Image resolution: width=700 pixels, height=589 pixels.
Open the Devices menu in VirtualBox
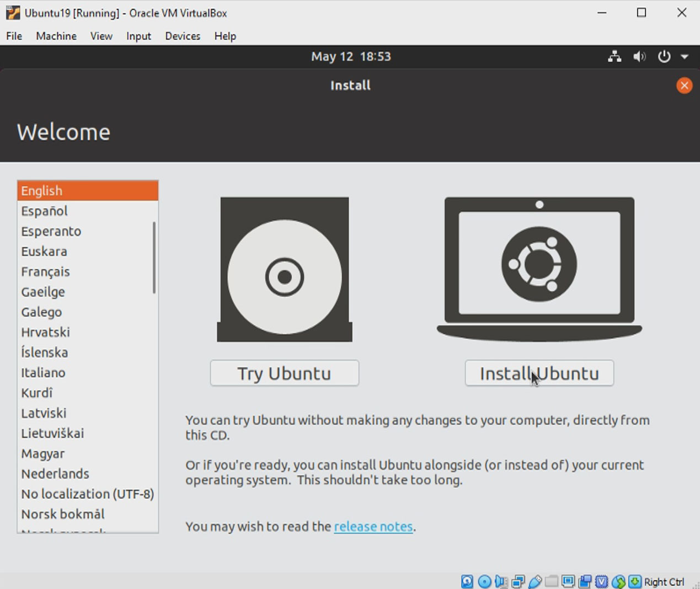coord(183,36)
